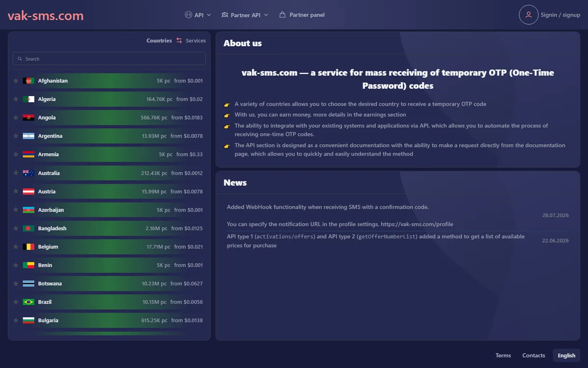The image size is (588, 368).
Task: Click the Partner panel bag icon
Action: point(282,15)
